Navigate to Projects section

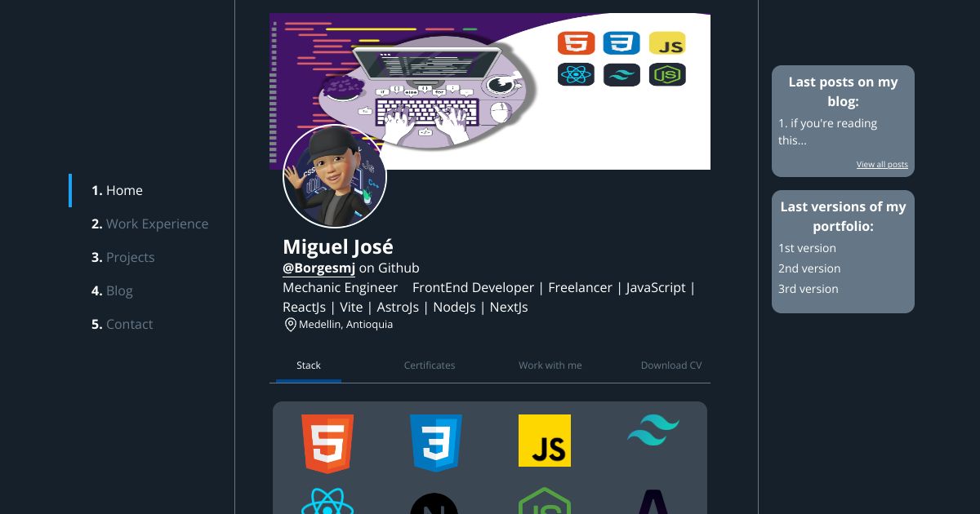pyautogui.click(x=122, y=257)
